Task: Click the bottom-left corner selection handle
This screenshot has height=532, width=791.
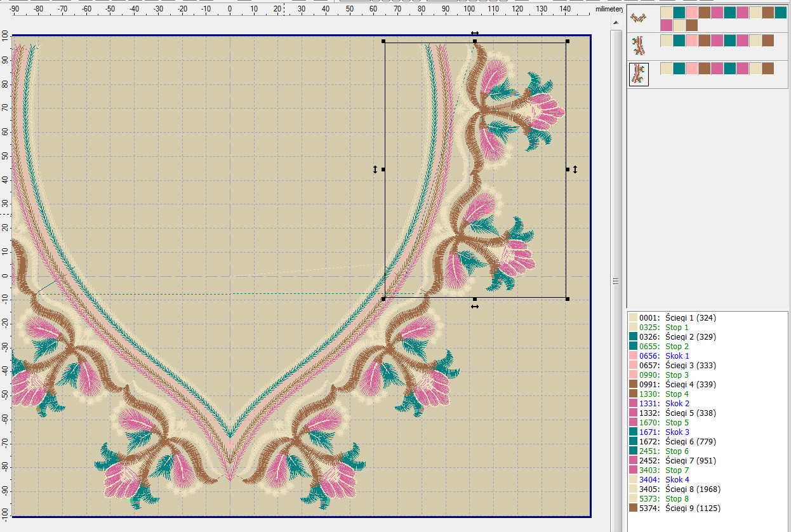Action: click(384, 298)
